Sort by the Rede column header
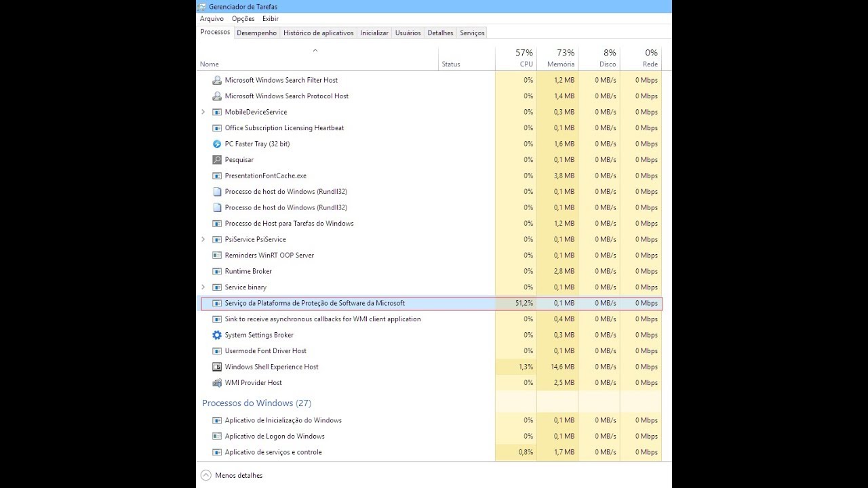Screen dimensions: 868x488 coord(641,58)
